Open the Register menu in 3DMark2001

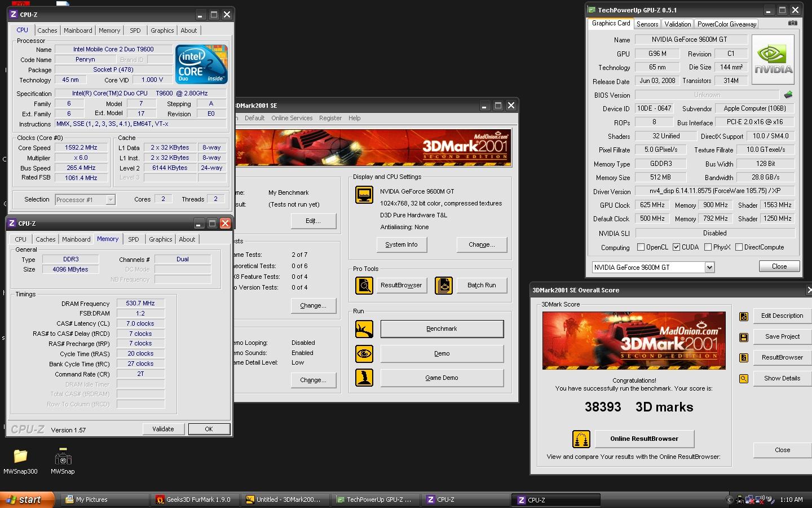(x=330, y=118)
